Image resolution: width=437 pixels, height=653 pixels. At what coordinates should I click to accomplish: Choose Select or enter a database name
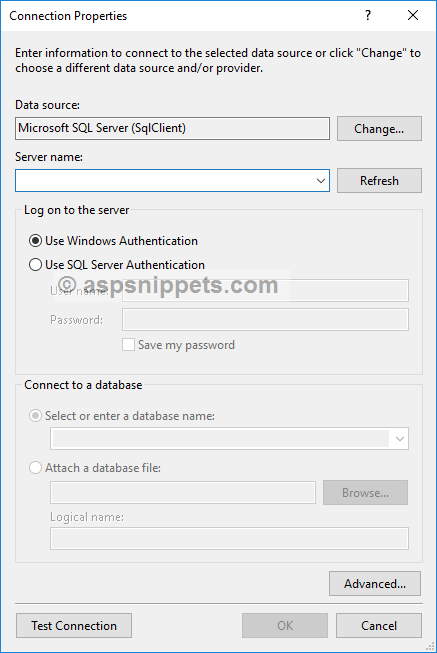pos(35,416)
